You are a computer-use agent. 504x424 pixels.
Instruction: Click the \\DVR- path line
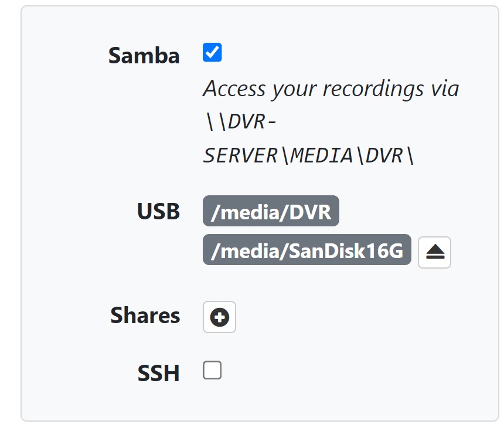(x=240, y=122)
